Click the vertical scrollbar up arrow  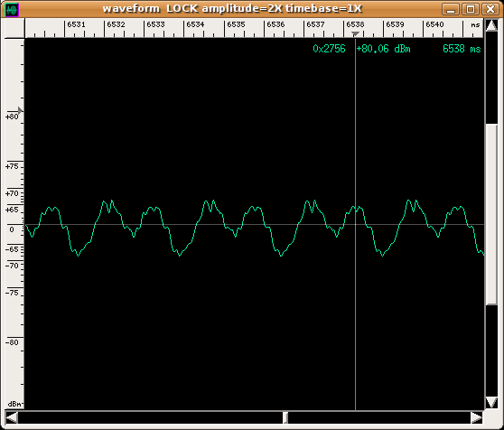pyautogui.click(x=491, y=25)
